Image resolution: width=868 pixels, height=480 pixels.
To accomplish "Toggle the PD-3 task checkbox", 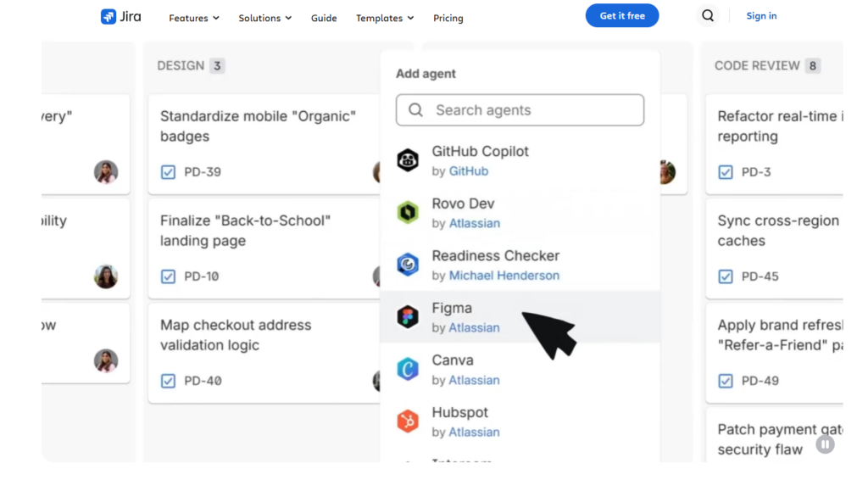I will pos(726,172).
